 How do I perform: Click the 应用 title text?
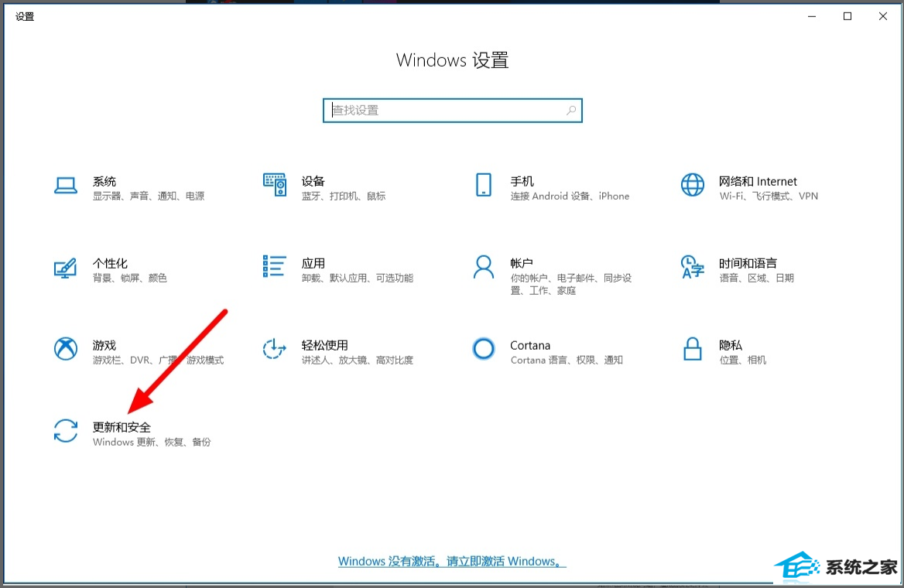pyautogui.click(x=313, y=264)
